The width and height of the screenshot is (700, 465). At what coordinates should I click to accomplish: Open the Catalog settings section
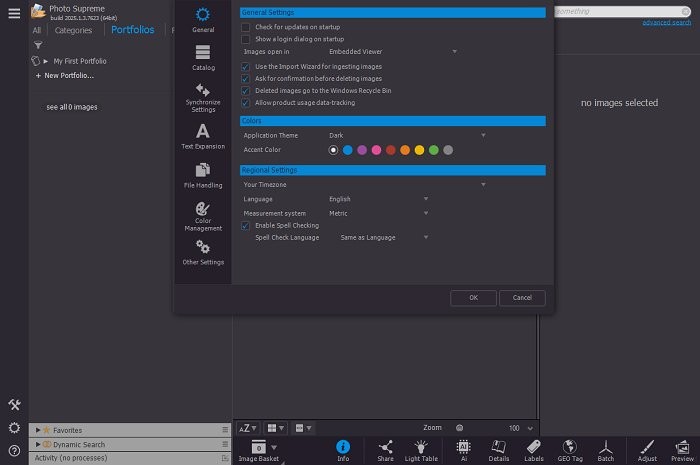[203, 57]
